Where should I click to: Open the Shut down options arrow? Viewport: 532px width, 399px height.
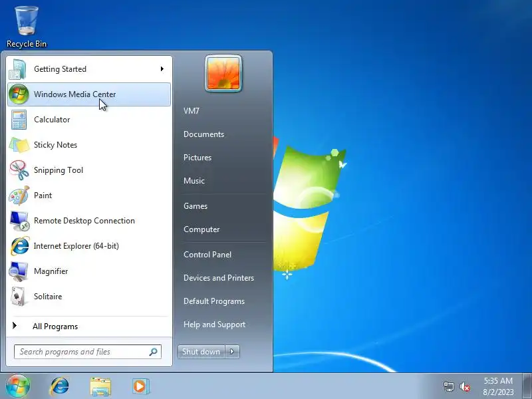(x=232, y=352)
